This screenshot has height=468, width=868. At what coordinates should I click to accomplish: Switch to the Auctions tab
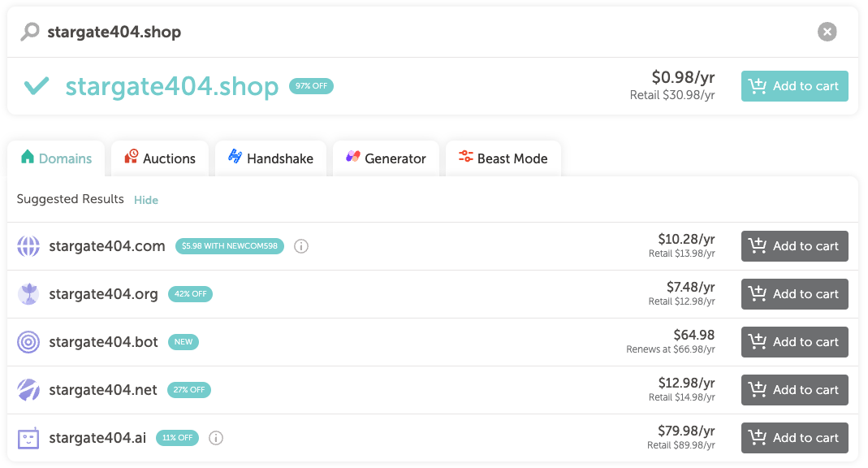pos(160,158)
